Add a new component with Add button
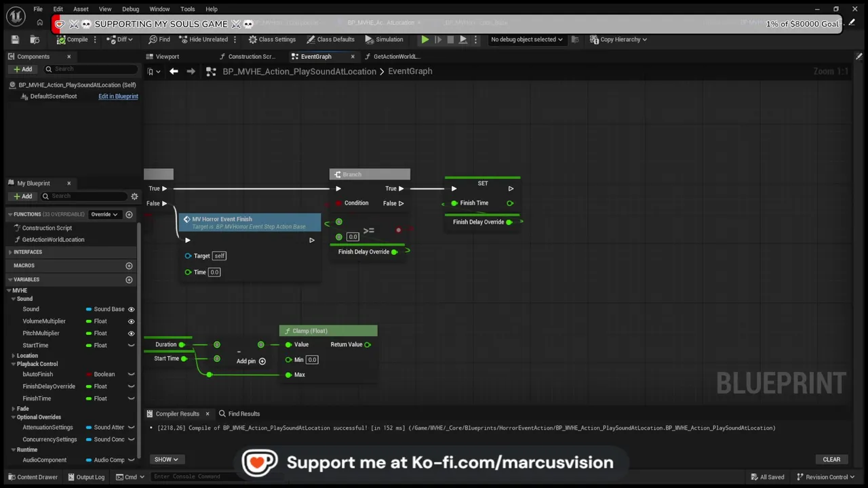 click(x=22, y=69)
